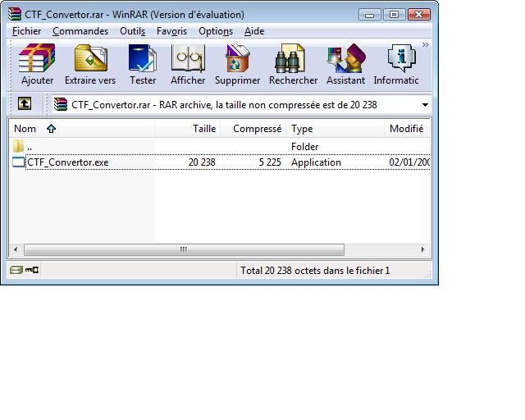Maximize the WinRAR window

(394, 15)
